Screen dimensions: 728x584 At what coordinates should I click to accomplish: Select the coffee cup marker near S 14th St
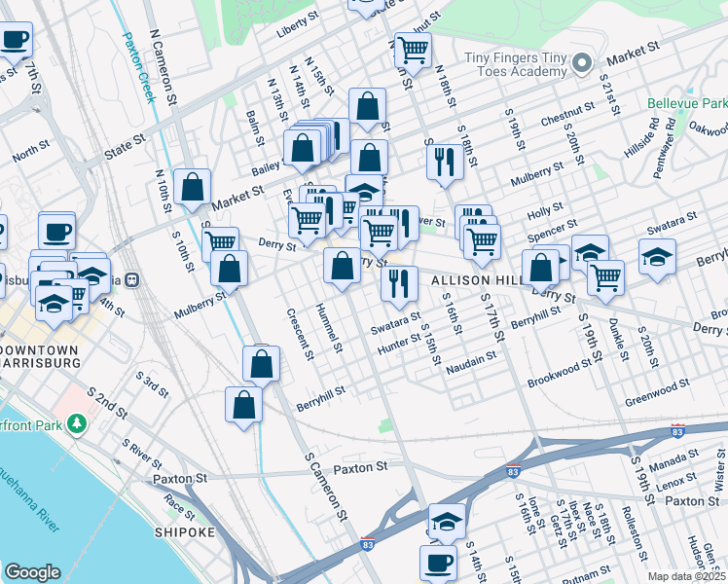click(x=438, y=564)
